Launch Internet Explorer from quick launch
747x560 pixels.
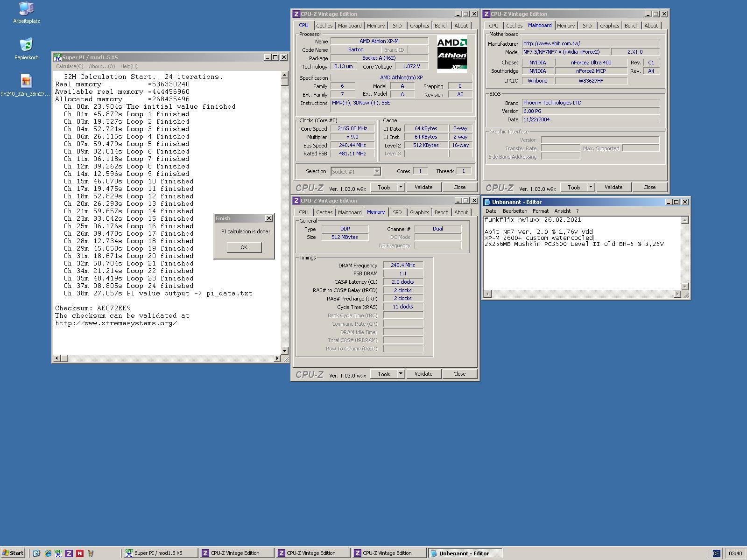click(x=48, y=553)
